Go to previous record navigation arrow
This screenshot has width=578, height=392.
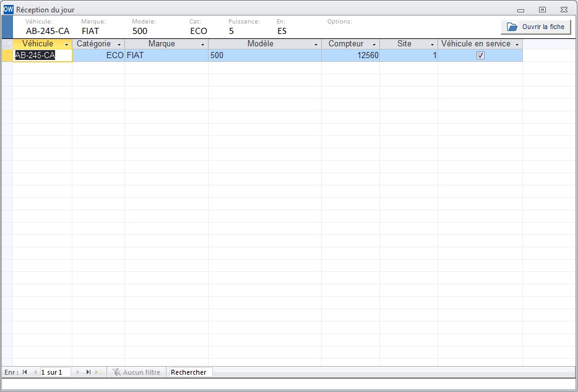35,372
